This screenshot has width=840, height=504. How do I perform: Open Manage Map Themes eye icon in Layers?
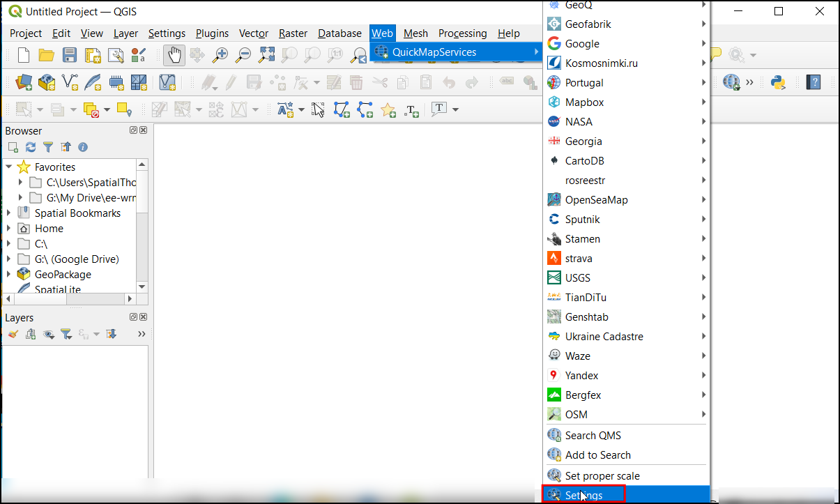(x=48, y=334)
